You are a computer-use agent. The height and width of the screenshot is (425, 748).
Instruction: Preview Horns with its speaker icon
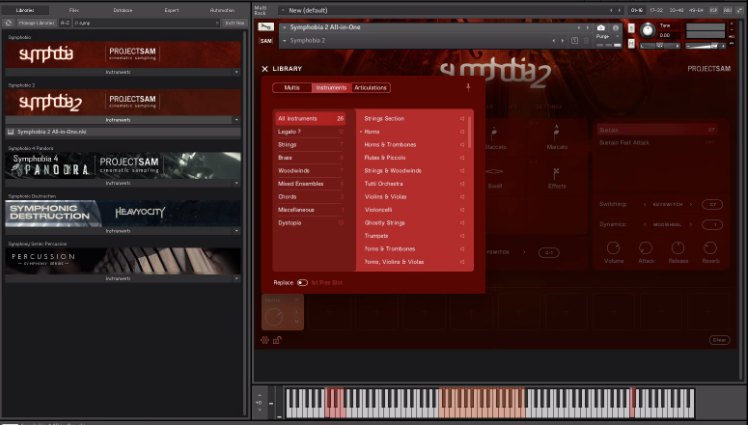click(x=462, y=132)
